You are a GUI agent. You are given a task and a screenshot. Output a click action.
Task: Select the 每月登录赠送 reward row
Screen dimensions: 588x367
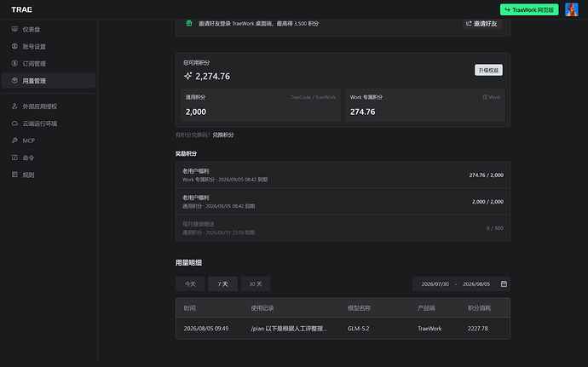(x=343, y=228)
